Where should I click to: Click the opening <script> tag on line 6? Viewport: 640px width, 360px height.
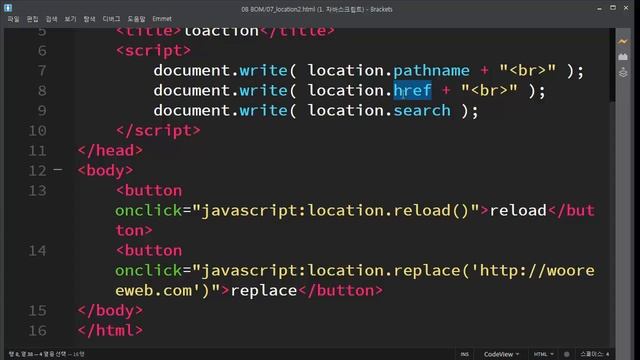pyautogui.click(x=153, y=51)
